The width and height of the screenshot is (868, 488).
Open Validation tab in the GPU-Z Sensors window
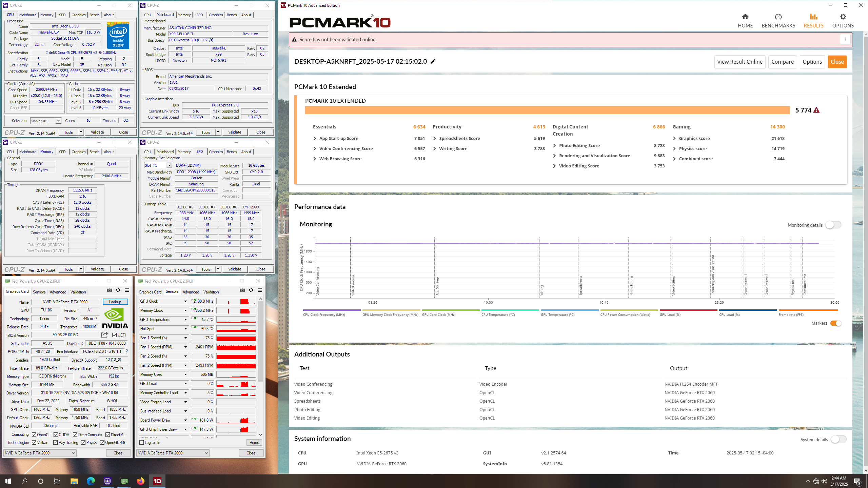pyautogui.click(x=211, y=292)
